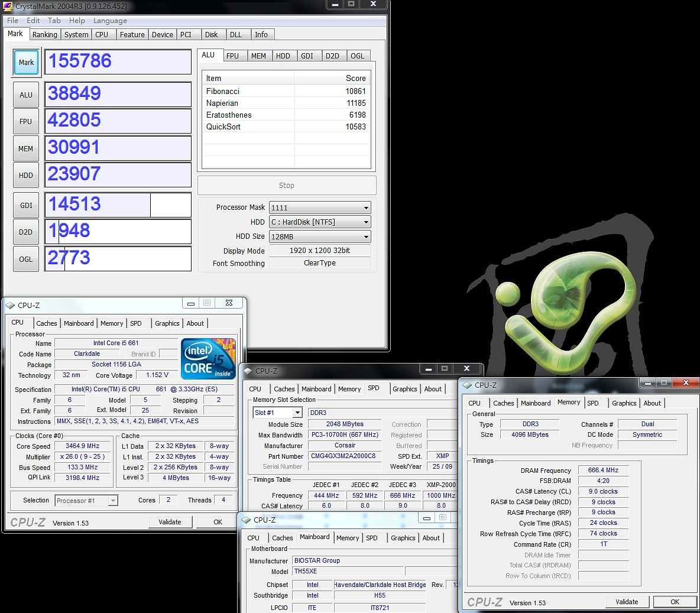Image resolution: width=700 pixels, height=613 pixels.
Task: Click the total Mark score 155786
Action: (118, 61)
